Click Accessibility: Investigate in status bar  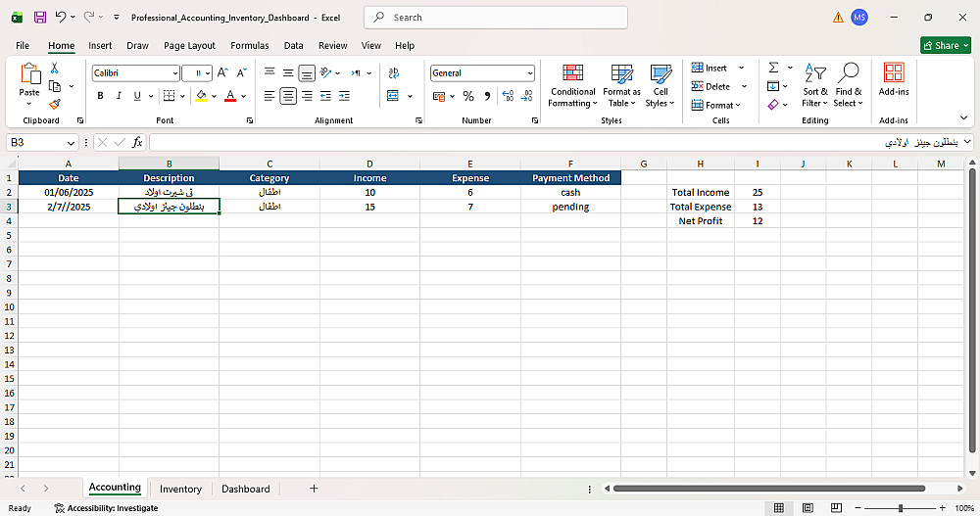106,508
